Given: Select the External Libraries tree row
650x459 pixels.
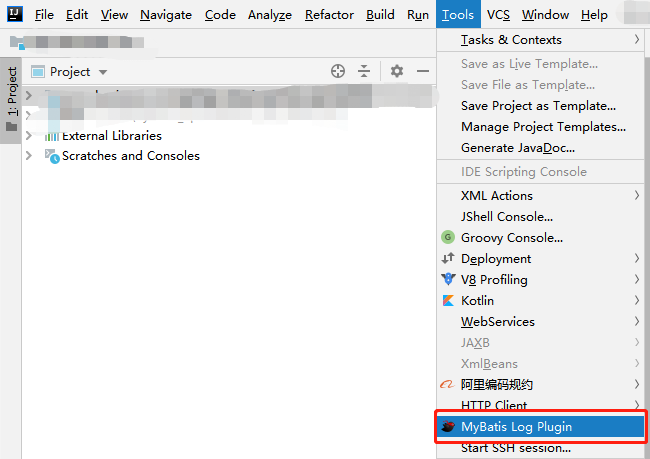Looking at the screenshot, I should coord(228,136).
